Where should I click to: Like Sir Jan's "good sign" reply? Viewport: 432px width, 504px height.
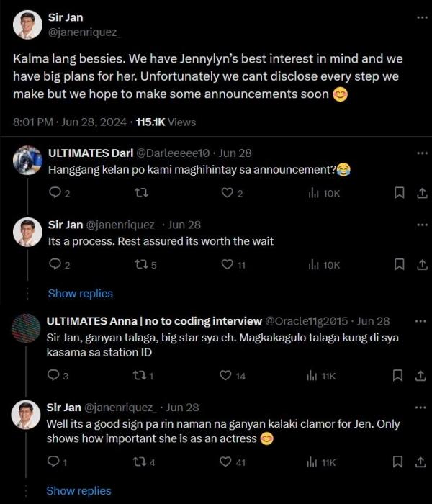(226, 462)
